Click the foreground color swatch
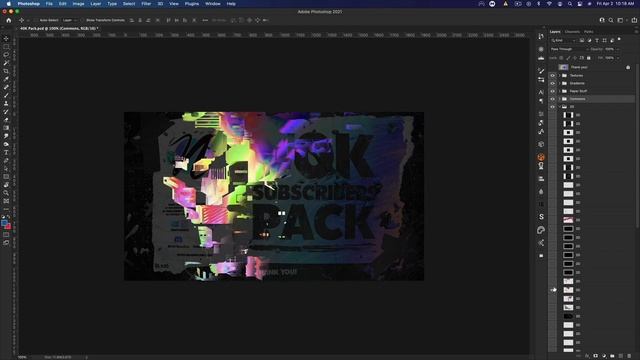Screen dimensions: 640x360 (4, 223)
